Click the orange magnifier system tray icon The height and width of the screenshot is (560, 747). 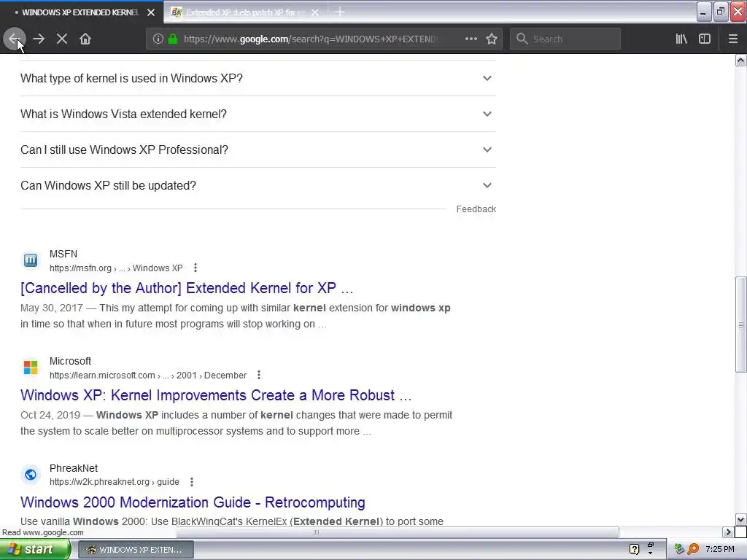[x=693, y=550]
